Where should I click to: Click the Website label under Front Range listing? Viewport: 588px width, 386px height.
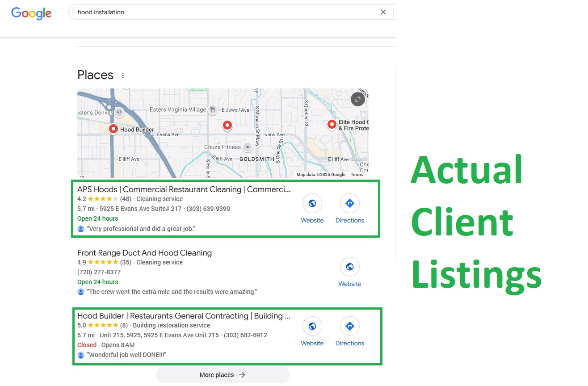pos(350,284)
